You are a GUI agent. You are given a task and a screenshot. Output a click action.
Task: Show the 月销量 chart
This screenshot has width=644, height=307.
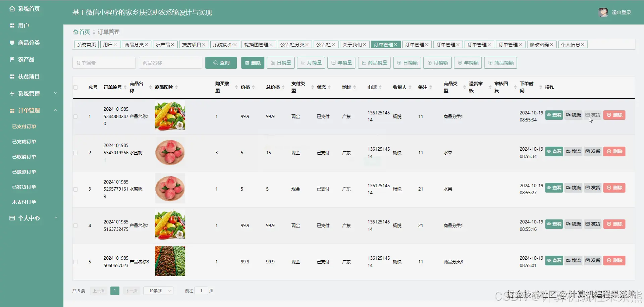point(311,63)
